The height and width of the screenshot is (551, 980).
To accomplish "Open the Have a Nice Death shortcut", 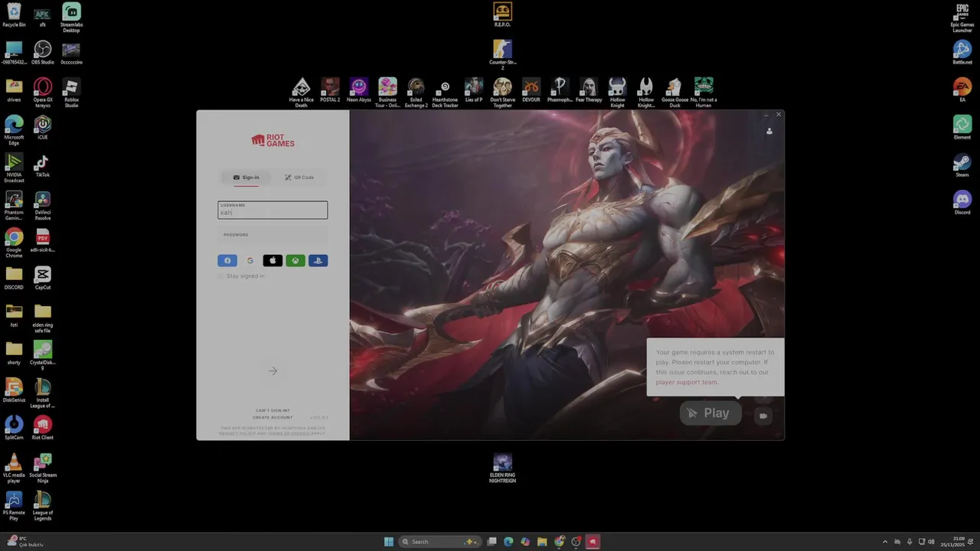I will [x=302, y=93].
